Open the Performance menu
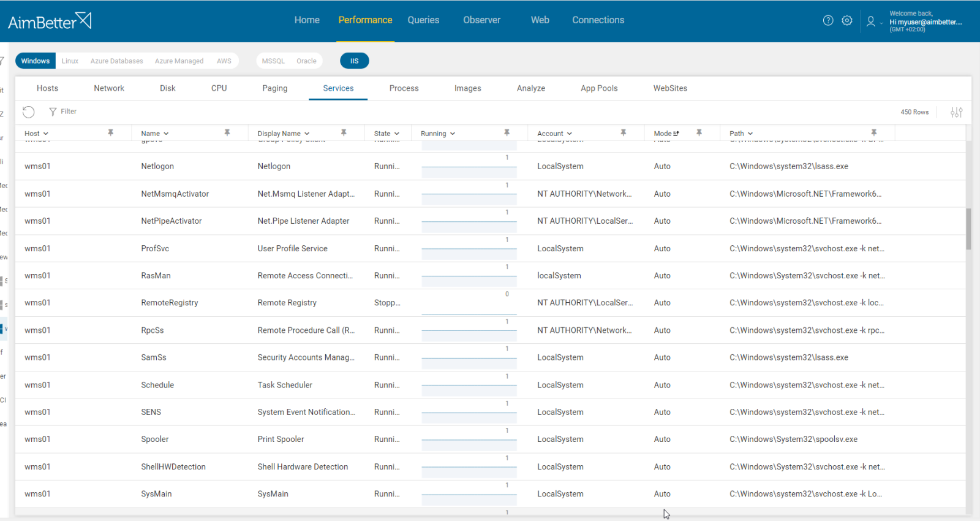Viewport: 980px width, 521px height. (365, 20)
